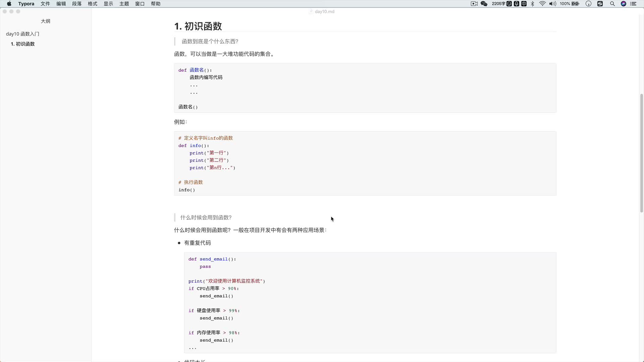Screen dimensions: 644x362
Task: Open the Bluetooth status menu
Action: pyautogui.click(x=532, y=4)
